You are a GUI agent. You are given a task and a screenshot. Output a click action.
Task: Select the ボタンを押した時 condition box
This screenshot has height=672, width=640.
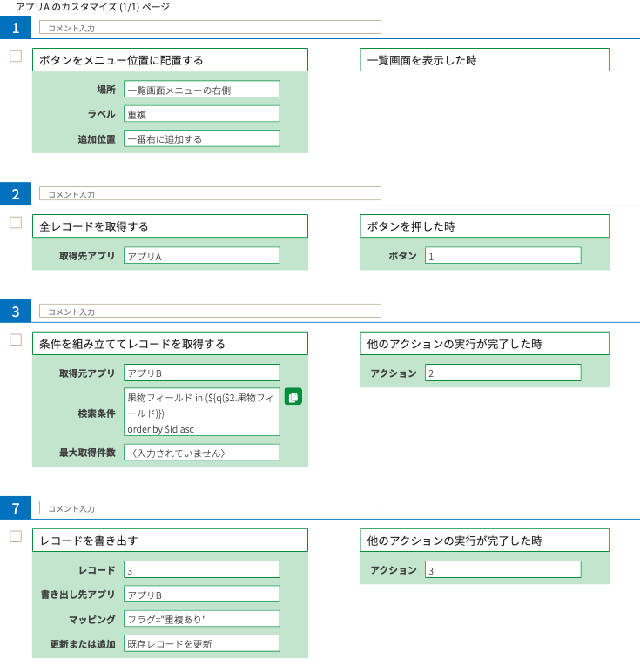click(x=485, y=226)
